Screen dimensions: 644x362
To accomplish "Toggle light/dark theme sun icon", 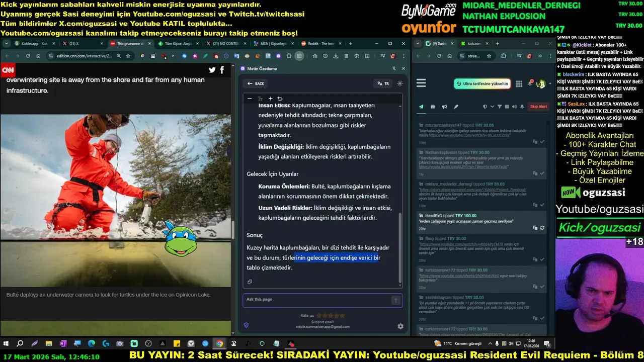I will tap(400, 83).
